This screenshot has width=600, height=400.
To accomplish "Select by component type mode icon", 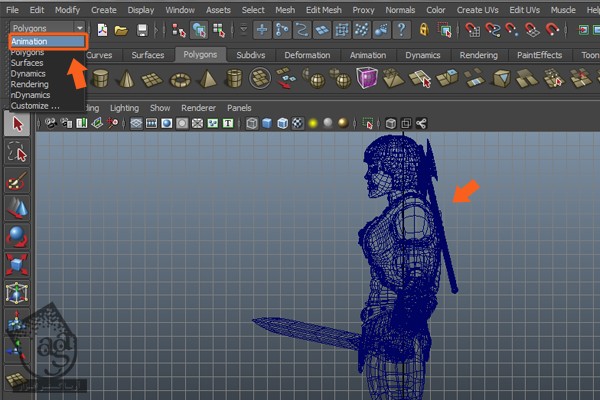I will tap(219, 30).
